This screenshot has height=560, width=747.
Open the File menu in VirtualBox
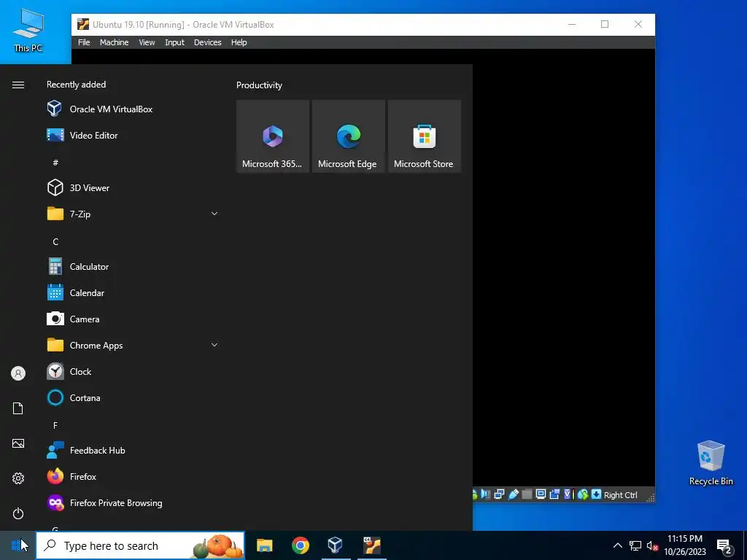pos(84,42)
